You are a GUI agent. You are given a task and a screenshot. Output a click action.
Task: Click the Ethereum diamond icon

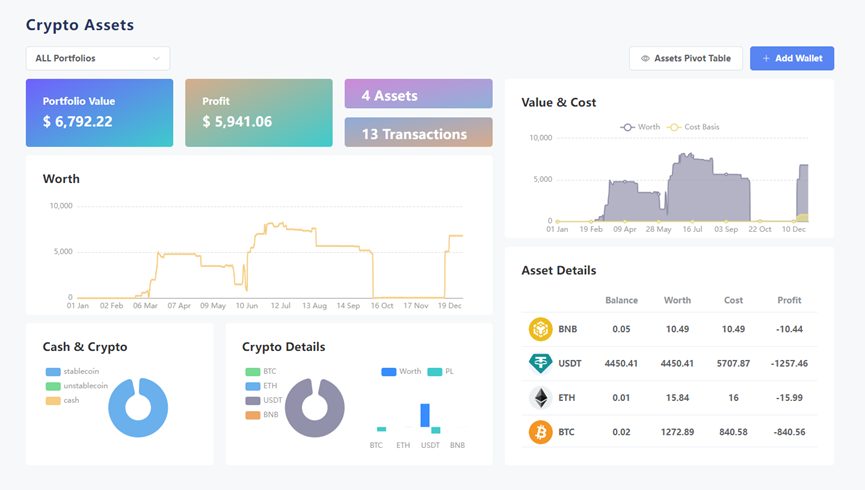point(540,398)
